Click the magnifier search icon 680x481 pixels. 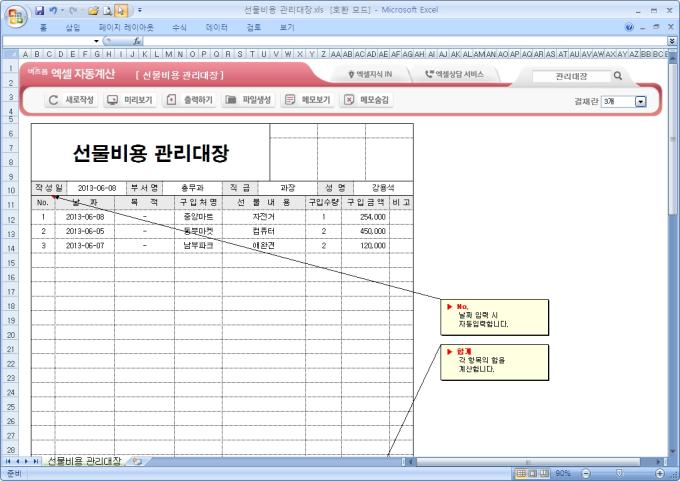pyautogui.click(x=618, y=76)
